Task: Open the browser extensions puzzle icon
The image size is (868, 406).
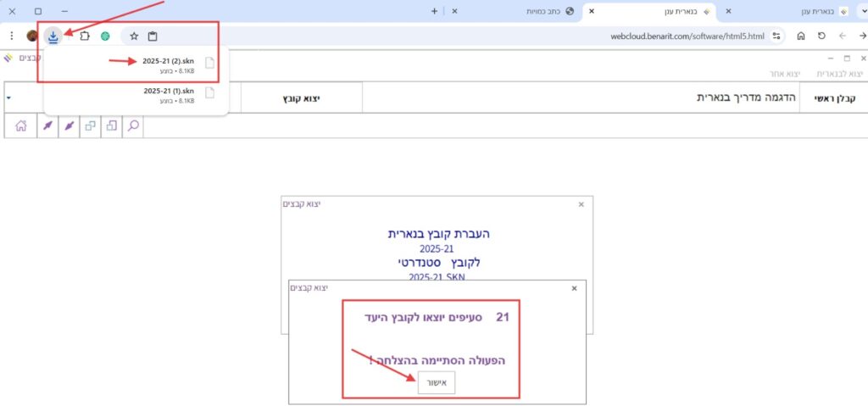Action: pos(85,36)
